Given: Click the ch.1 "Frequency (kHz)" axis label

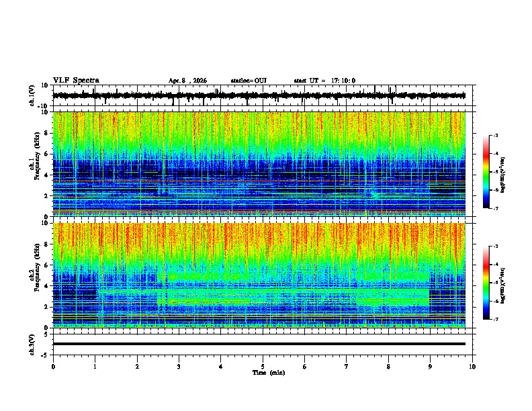Looking at the screenshot, I should click(x=37, y=156).
